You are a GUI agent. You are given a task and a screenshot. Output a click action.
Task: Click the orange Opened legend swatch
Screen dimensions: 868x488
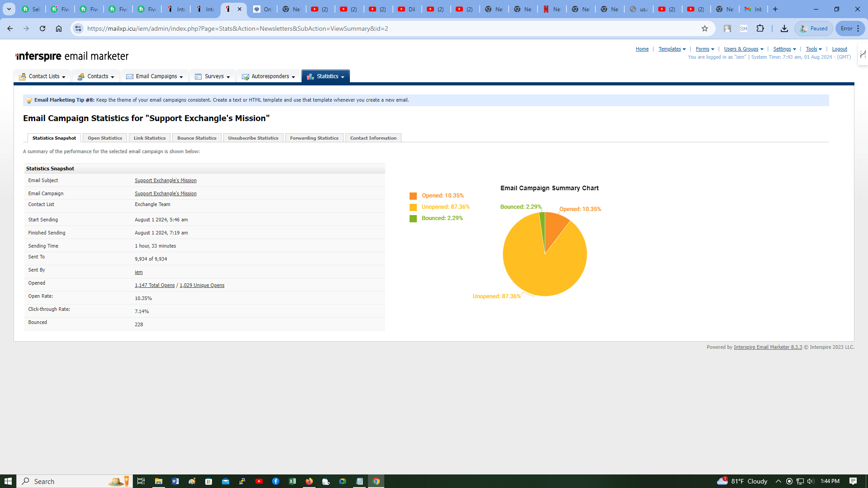click(x=413, y=196)
